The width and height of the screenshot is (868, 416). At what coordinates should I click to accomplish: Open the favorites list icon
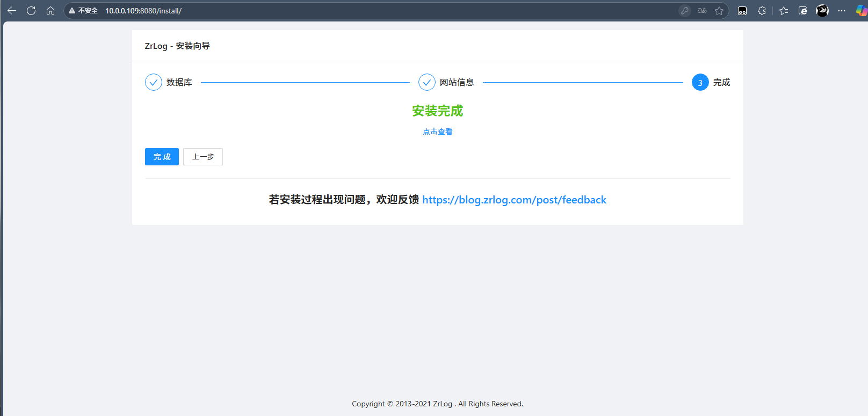(784, 11)
